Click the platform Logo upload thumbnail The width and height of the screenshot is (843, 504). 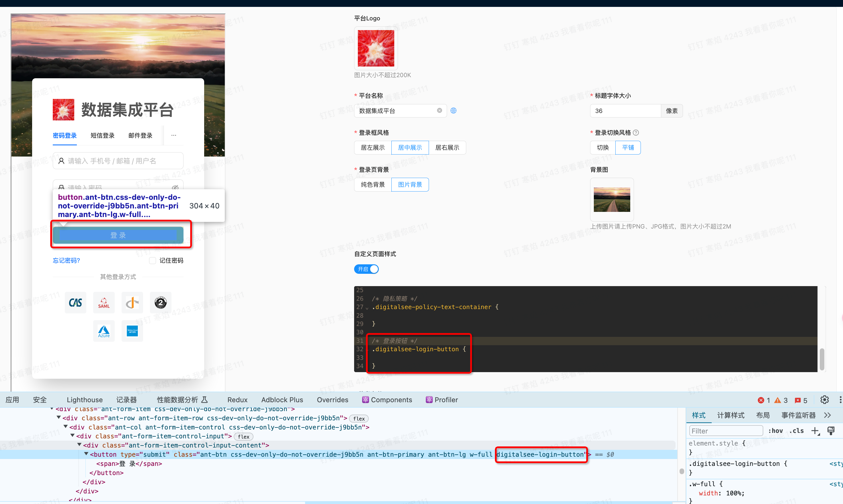[x=376, y=48]
